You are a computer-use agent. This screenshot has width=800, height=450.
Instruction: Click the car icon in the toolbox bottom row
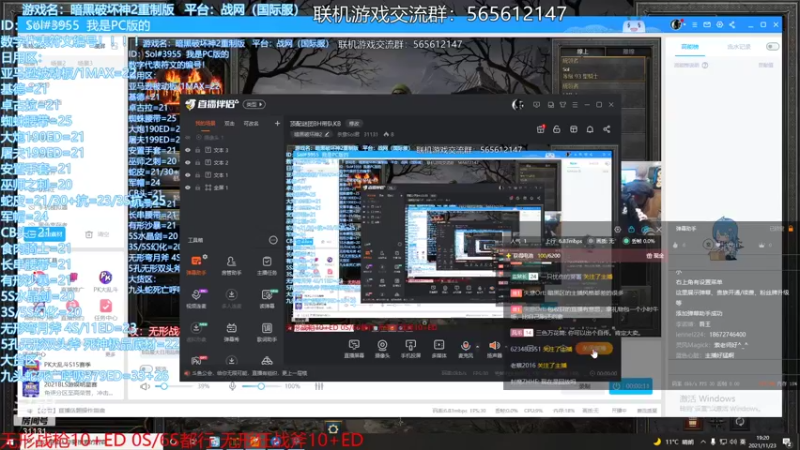click(x=267, y=360)
